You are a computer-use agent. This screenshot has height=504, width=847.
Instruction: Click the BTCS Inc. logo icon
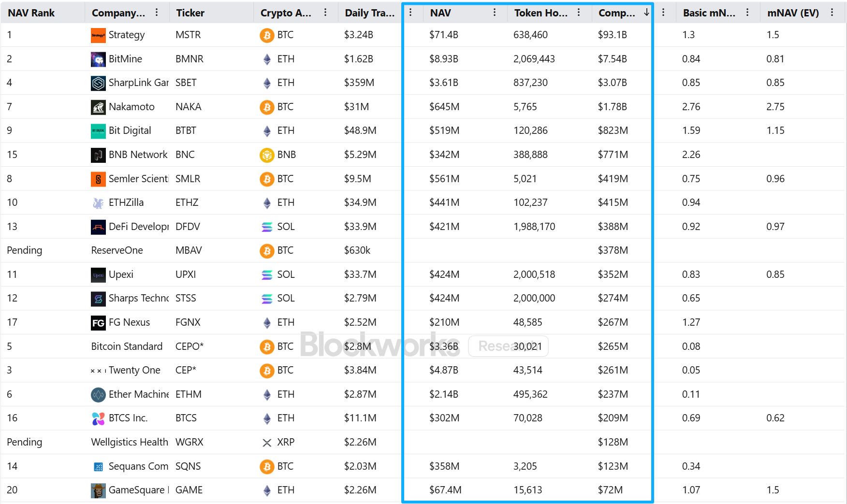(98, 418)
